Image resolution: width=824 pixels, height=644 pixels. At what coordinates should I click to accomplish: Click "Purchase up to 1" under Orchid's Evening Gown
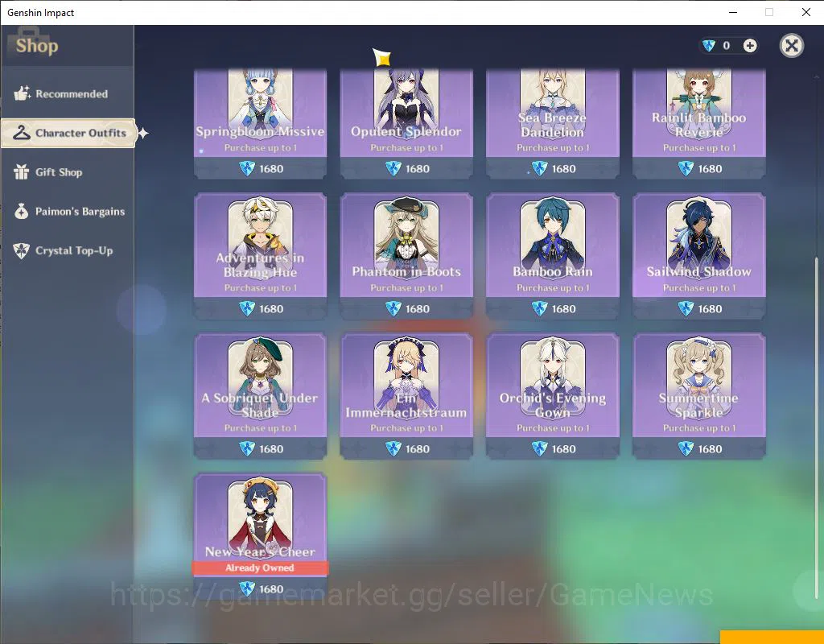pos(553,428)
